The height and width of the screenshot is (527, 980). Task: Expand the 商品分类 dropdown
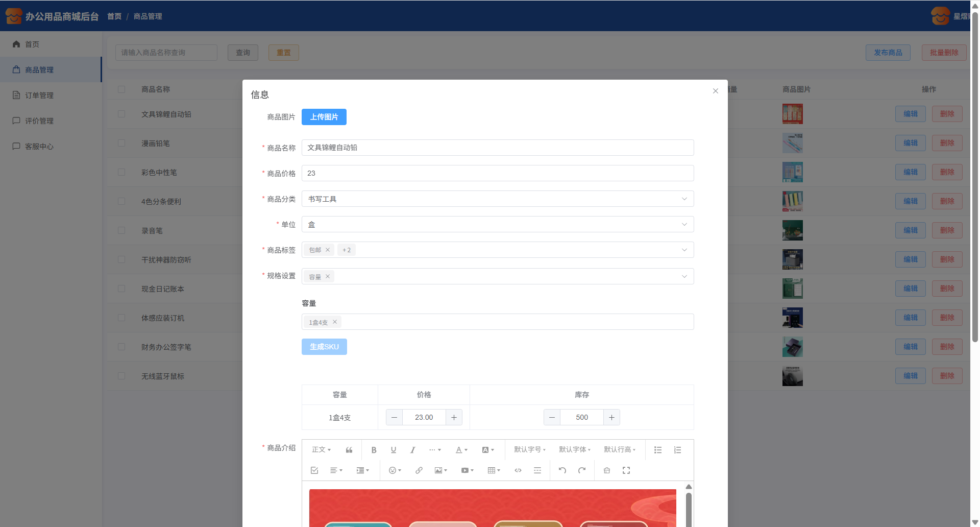click(x=497, y=199)
